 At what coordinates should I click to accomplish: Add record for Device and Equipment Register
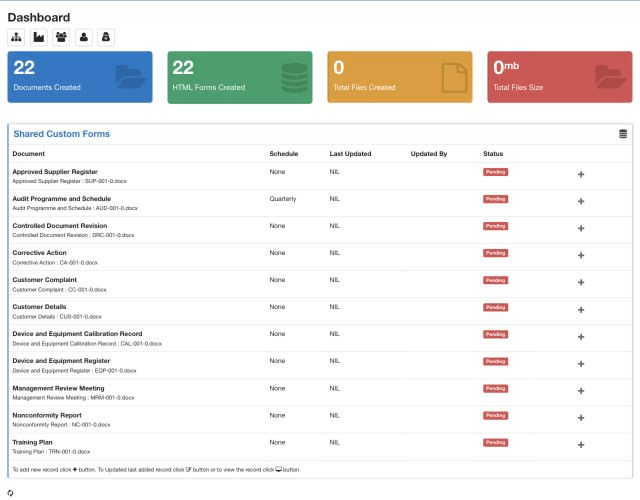pyautogui.click(x=581, y=364)
